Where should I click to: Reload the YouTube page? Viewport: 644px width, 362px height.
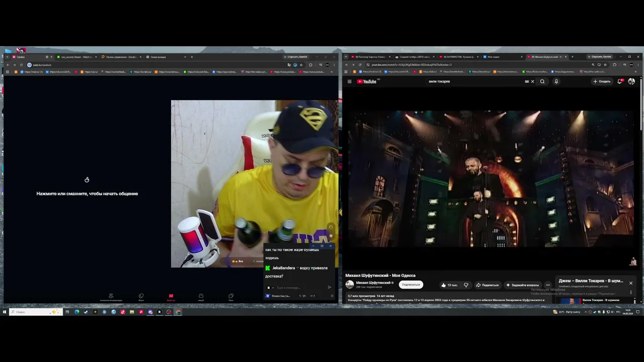(359, 65)
